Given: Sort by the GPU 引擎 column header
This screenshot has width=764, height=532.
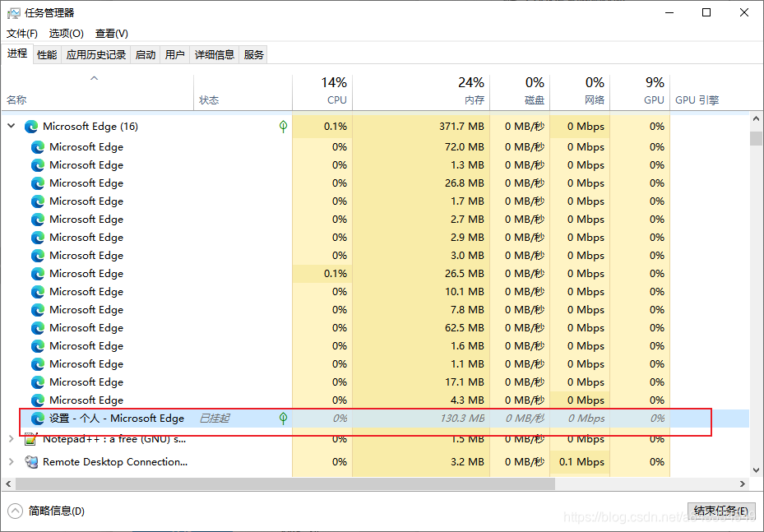Looking at the screenshot, I should [x=710, y=91].
